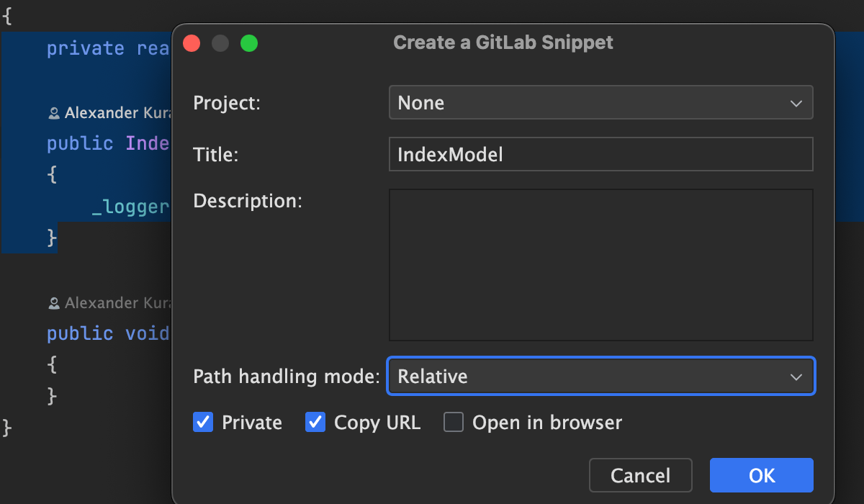The image size is (864, 504).
Task: Uncheck the Private checkbox
Action: (x=203, y=423)
